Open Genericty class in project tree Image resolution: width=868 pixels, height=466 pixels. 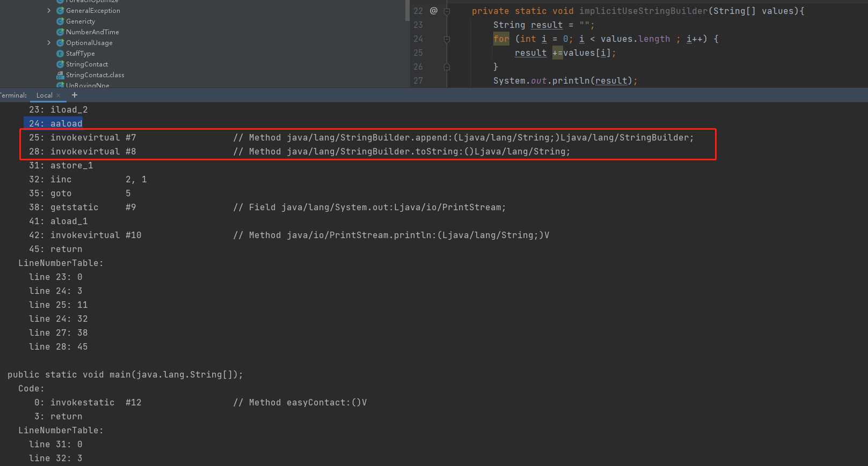coord(81,21)
